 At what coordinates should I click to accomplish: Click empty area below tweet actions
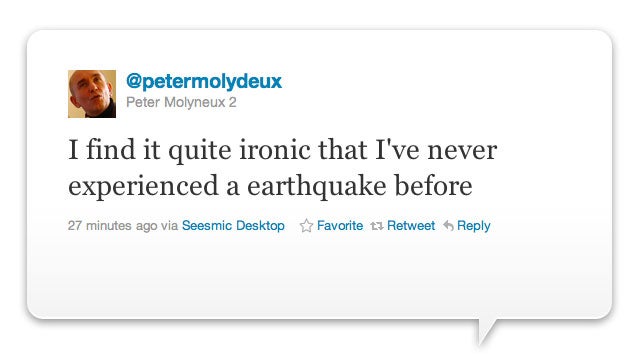click(318, 278)
